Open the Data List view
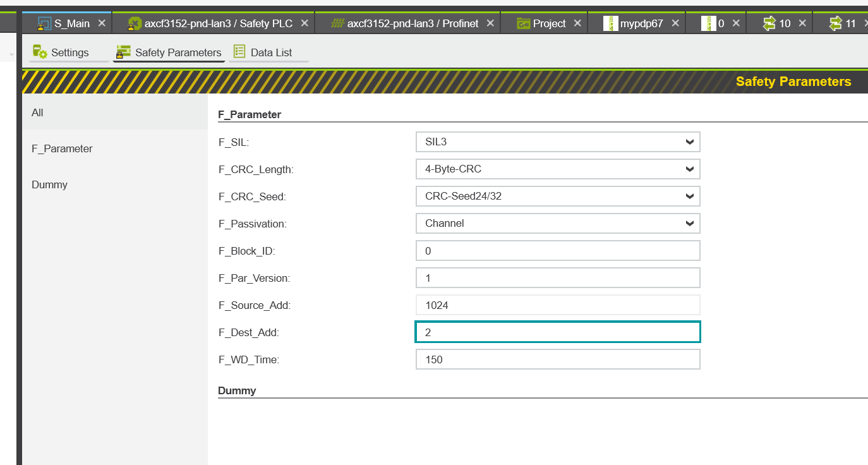Viewport: 868px width, 465px height. [269, 52]
